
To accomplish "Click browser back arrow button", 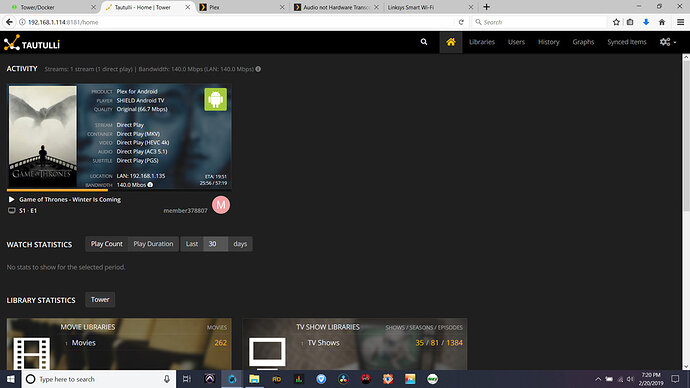I will 9,22.
